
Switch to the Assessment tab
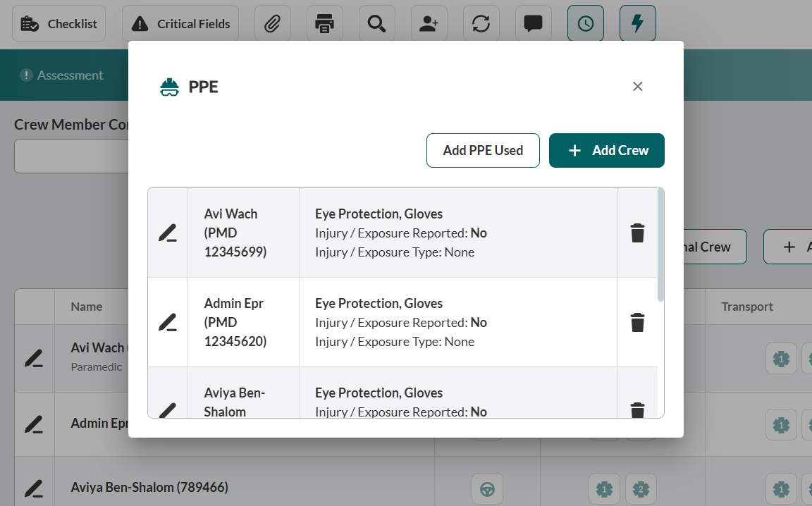coord(62,75)
